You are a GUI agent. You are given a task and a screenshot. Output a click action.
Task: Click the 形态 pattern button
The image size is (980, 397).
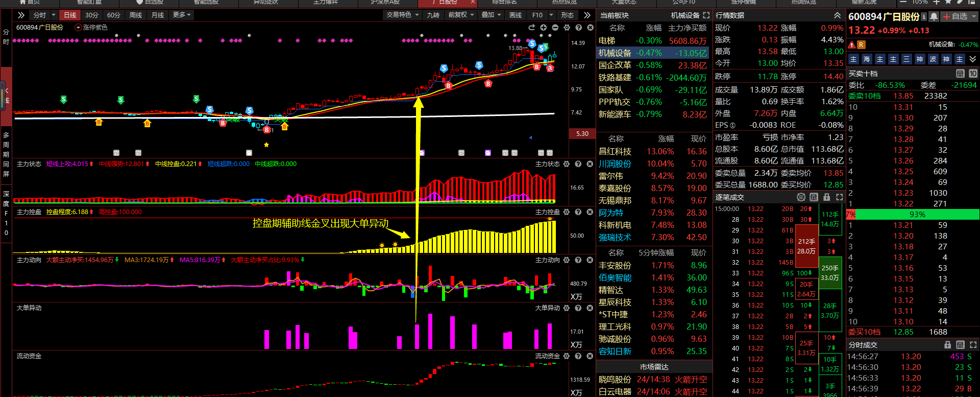pyautogui.click(x=567, y=15)
